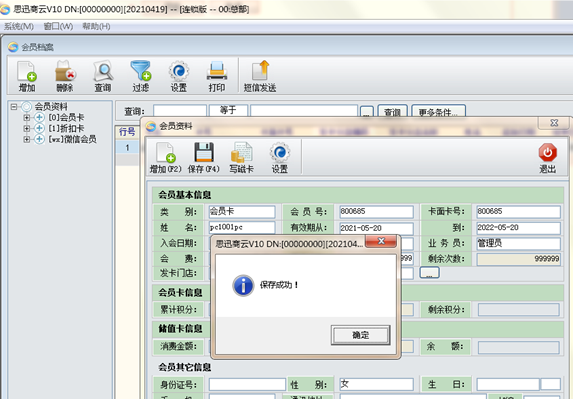
Task: Click 确定 in the save success dialog
Action: 361,335
